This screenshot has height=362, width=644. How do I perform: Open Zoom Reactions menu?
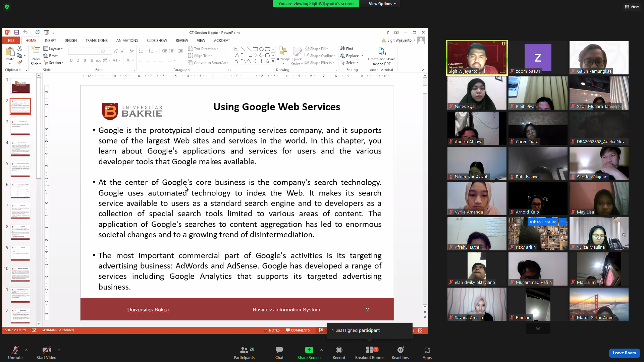[400, 353]
